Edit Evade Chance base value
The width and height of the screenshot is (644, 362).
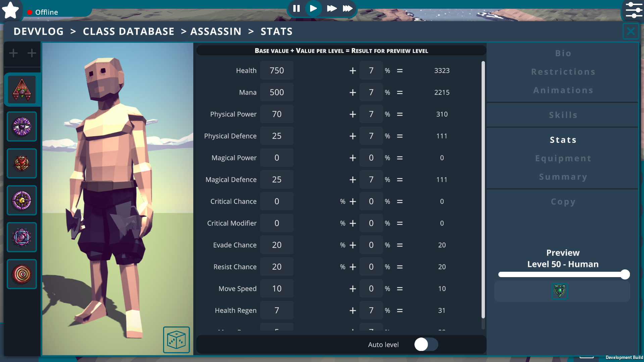(x=277, y=245)
